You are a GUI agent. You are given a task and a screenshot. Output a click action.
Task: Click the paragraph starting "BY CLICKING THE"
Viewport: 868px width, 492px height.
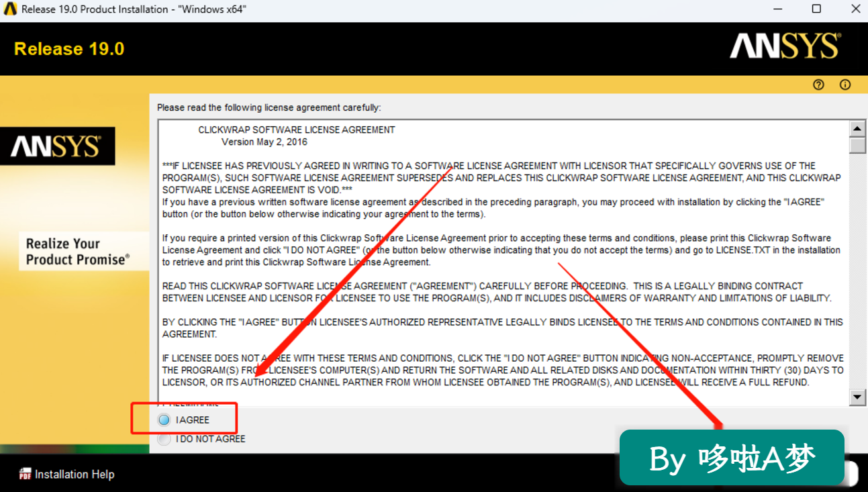pyautogui.click(x=503, y=328)
